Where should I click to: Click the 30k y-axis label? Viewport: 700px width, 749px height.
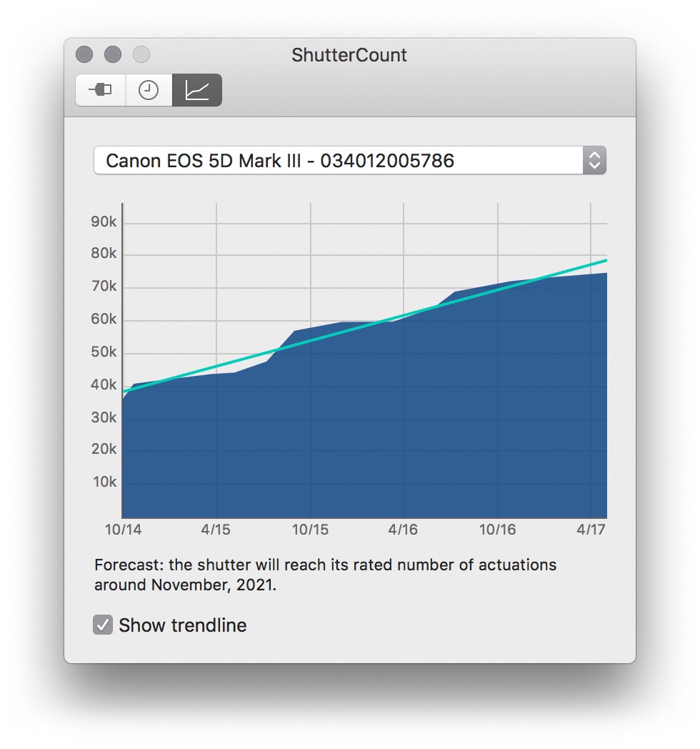tap(104, 417)
